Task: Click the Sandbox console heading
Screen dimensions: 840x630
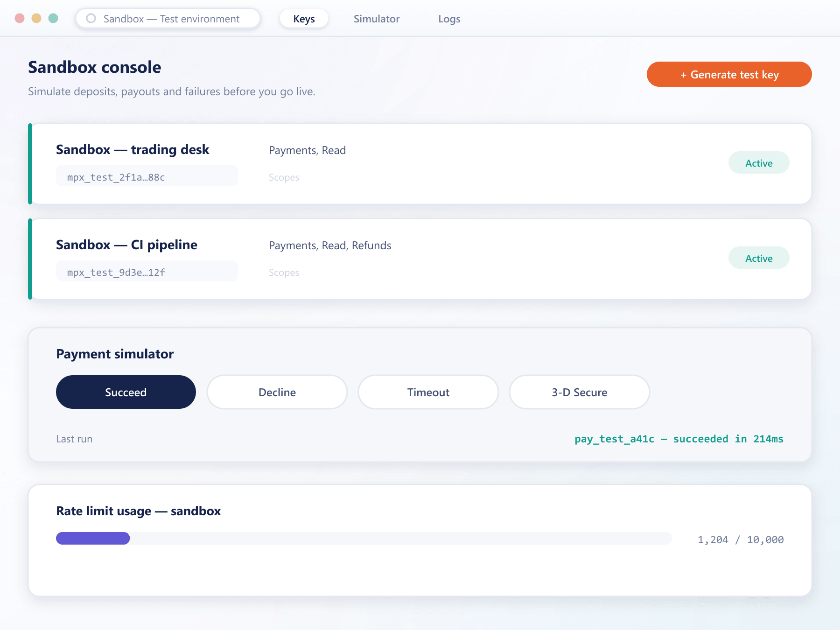Action: pyautogui.click(x=95, y=67)
